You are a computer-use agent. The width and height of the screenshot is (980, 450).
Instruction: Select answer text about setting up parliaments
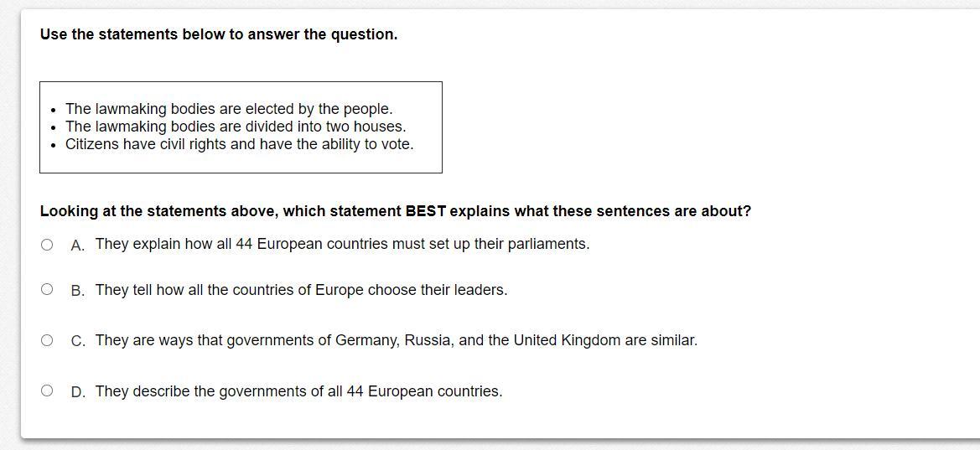pos(343,244)
